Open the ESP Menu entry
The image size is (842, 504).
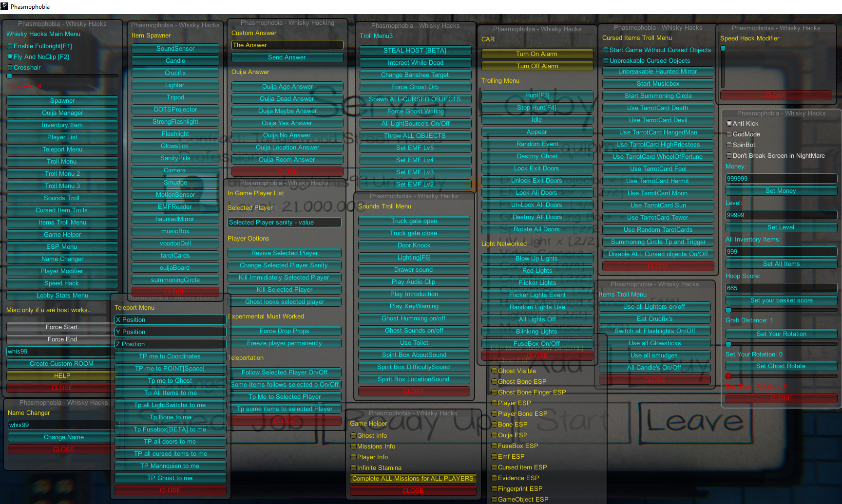point(62,247)
